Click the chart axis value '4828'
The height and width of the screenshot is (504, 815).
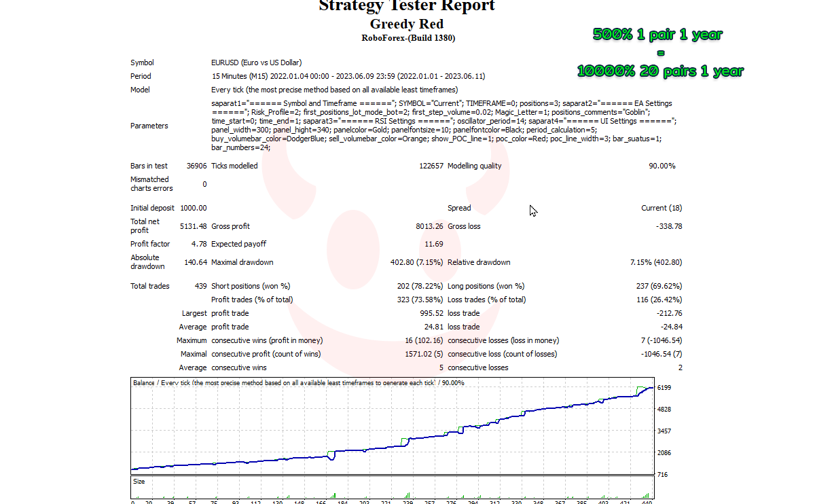pos(665,409)
